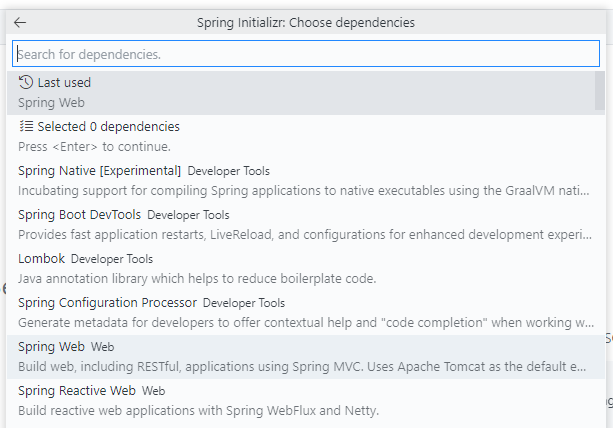
Task: Go back with the left arrow icon
Action: click(20, 23)
